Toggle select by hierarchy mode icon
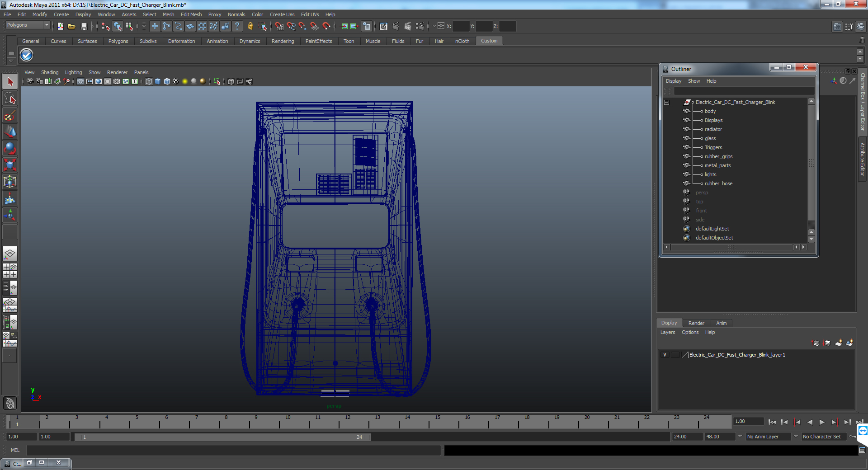 coord(106,26)
